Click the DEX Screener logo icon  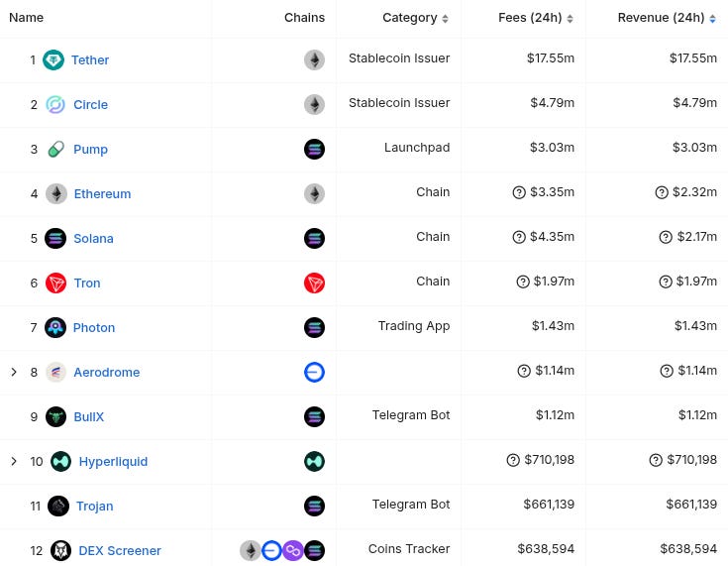60,551
